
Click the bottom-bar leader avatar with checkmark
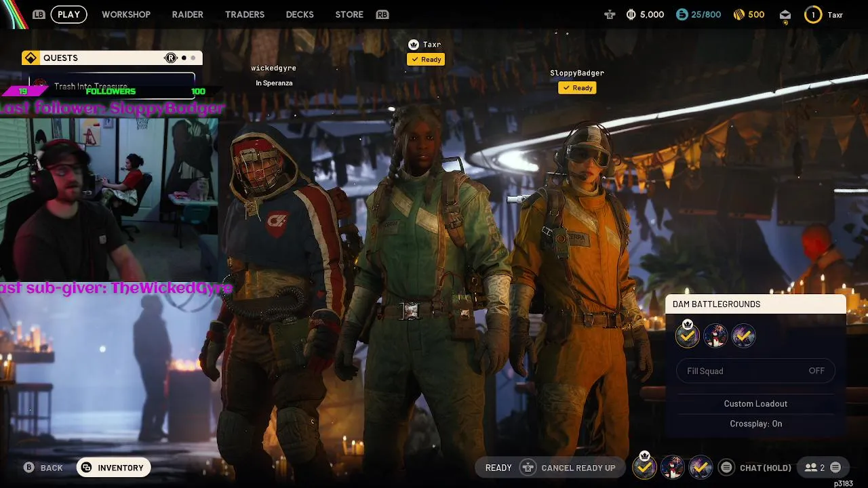(644, 467)
